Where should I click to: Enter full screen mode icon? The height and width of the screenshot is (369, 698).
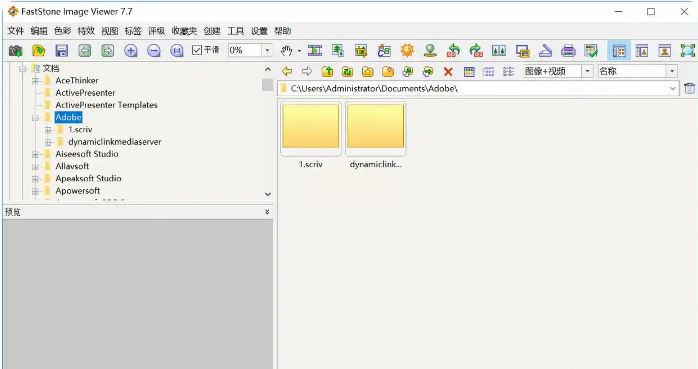point(688,51)
